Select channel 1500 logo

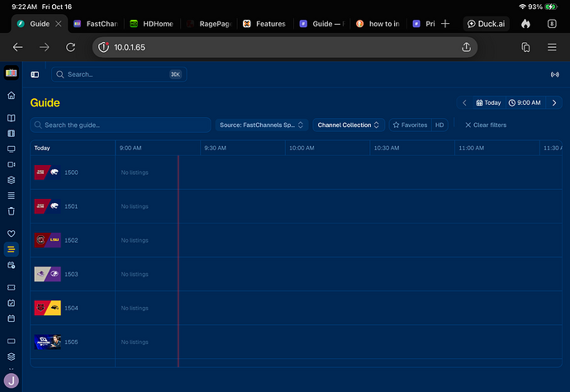(48, 172)
